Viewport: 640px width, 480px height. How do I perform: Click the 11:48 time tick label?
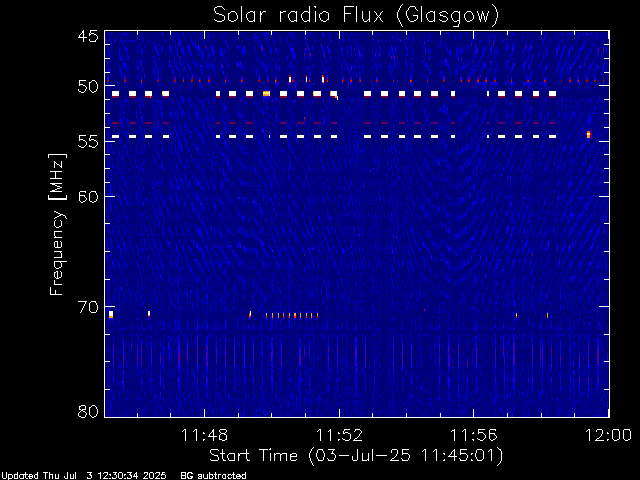(204, 435)
